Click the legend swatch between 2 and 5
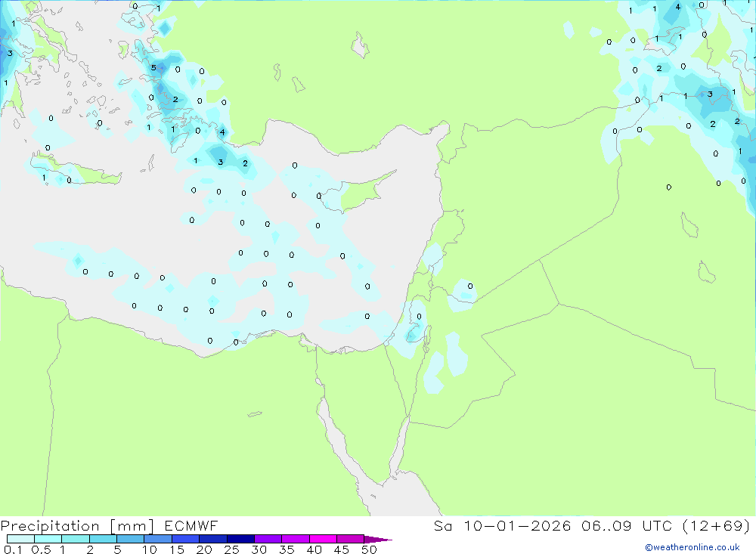756x554 pixels. point(103,539)
